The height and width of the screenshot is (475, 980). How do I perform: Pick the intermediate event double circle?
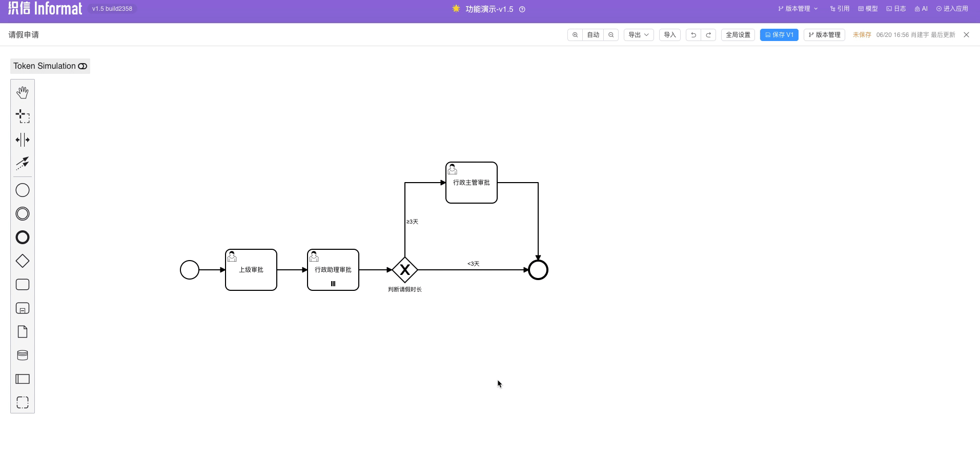pos(23,214)
